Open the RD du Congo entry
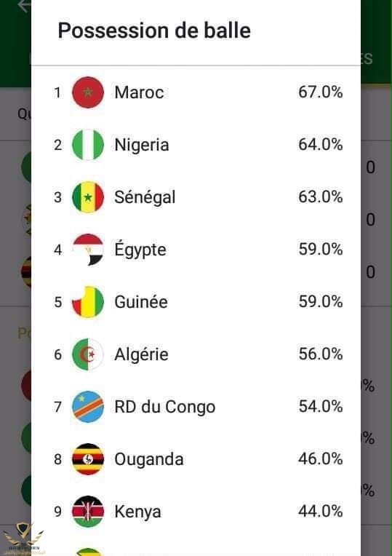The image size is (392, 556). (x=165, y=407)
